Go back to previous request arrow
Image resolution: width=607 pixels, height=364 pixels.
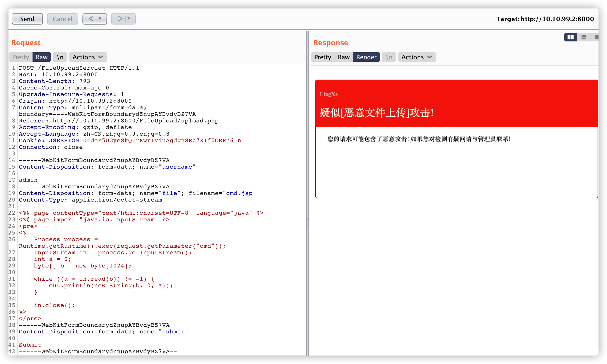(x=91, y=19)
